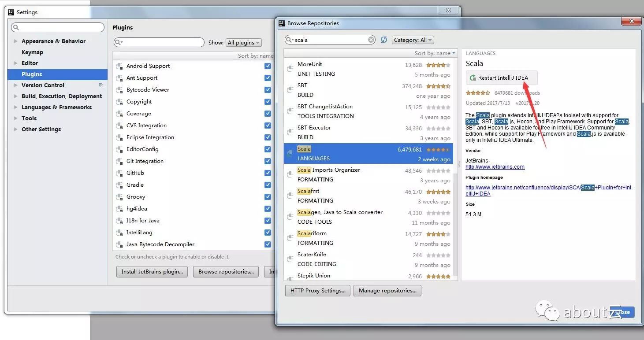Screen dimensions: 644x340
Task: Open the Category: All dropdown
Action: (413, 40)
